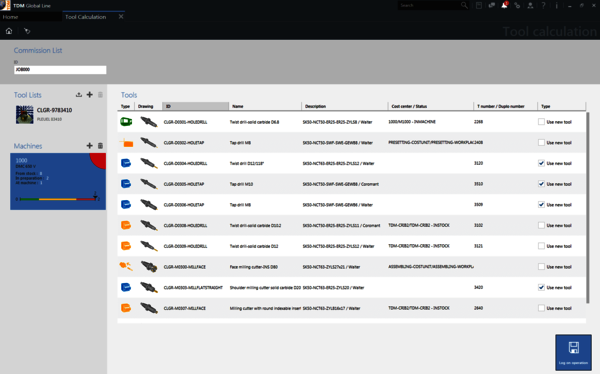This screenshot has width=600, height=374.
Task: Select tool list CLGR-9783410
Action: pos(58,114)
